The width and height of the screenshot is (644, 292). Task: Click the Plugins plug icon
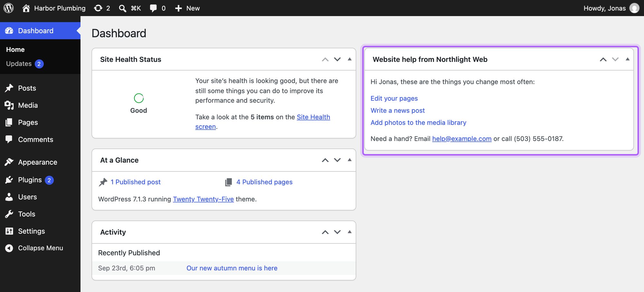(x=9, y=180)
